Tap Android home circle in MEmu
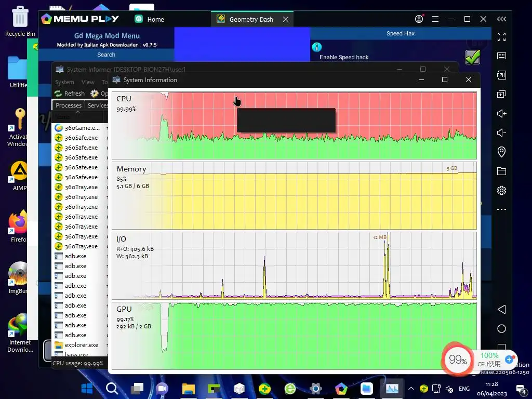The height and width of the screenshot is (399, 532). 501,328
